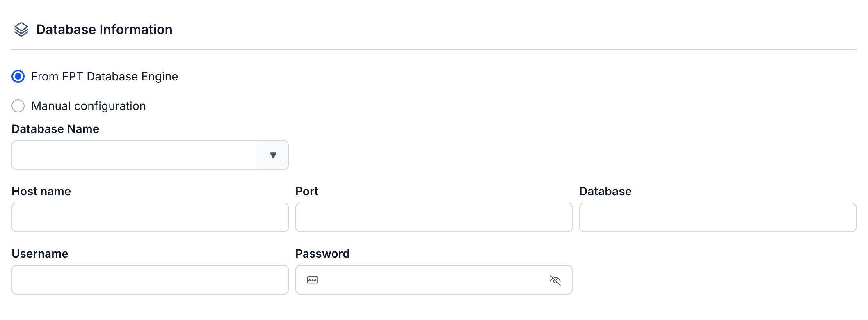
Task: Select the From FPT Database Engine radio button
Action: 18,76
